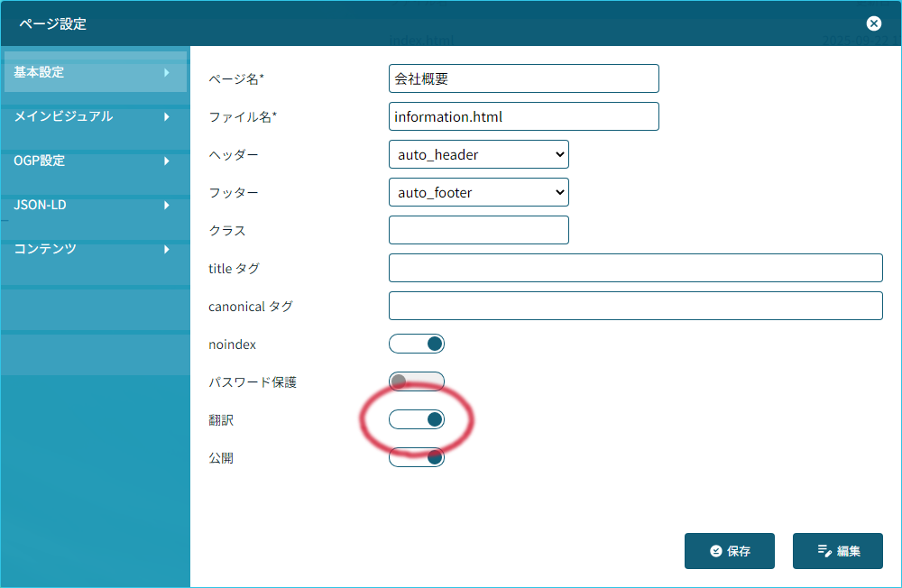Open the フッター dropdown
The image size is (902, 588).
coord(479,192)
